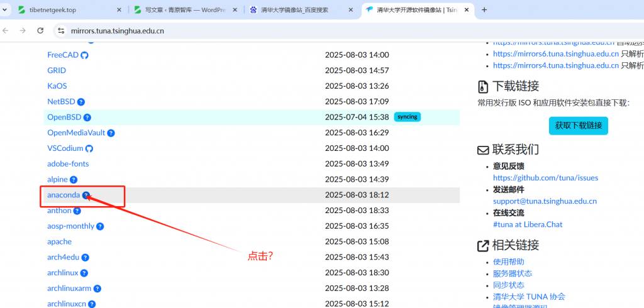Close the 清华大学镜像站 百度搜索 tab

351,10
